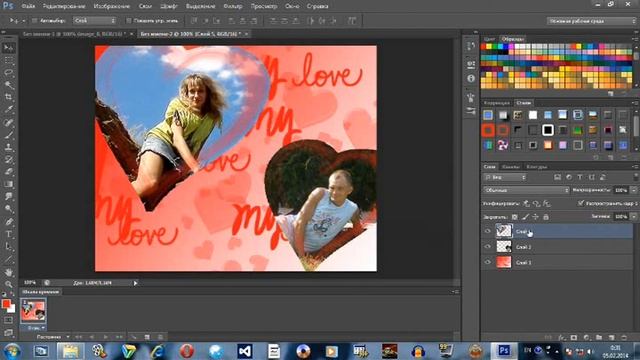The image size is (640, 360).
Task: Select the Brush tool
Action: 9,135
